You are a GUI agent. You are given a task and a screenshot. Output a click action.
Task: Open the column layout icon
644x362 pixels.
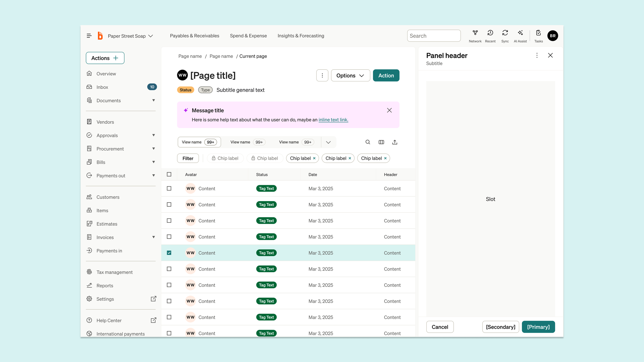click(x=381, y=142)
